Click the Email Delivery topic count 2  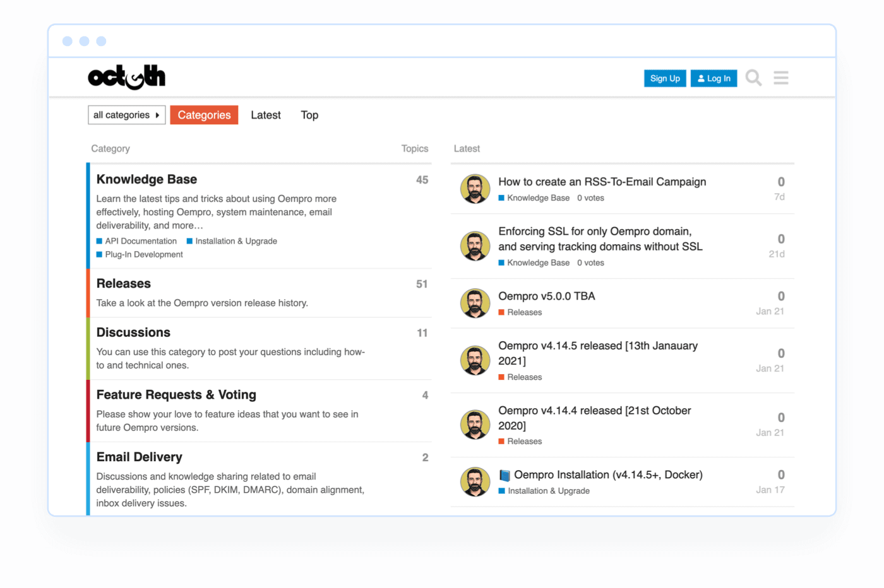(x=425, y=457)
